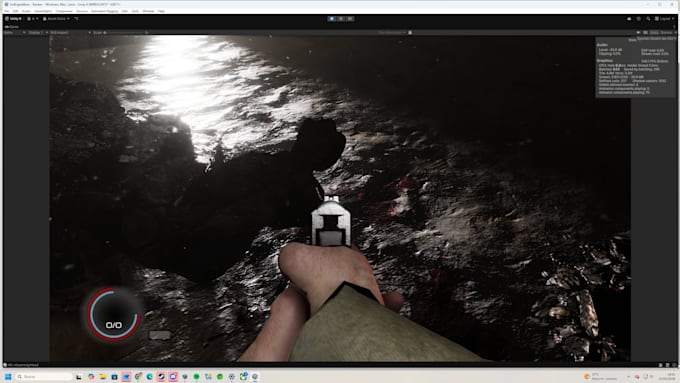Viewport: 680px width, 383px height.
Task: Click the console message in Unity status bar
Action: tap(23, 365)
